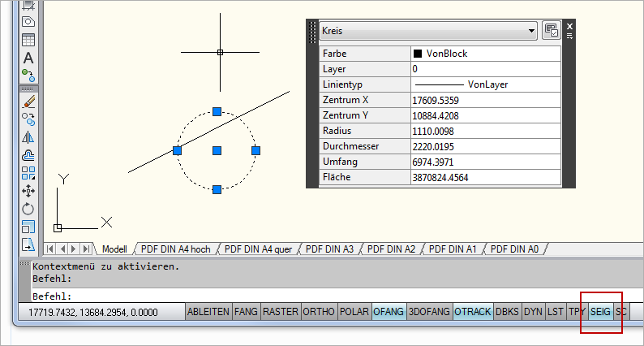This screenshot has width=644, height=346.
Task: Select the Copy objects tool icon
Action: click(28, 119)
